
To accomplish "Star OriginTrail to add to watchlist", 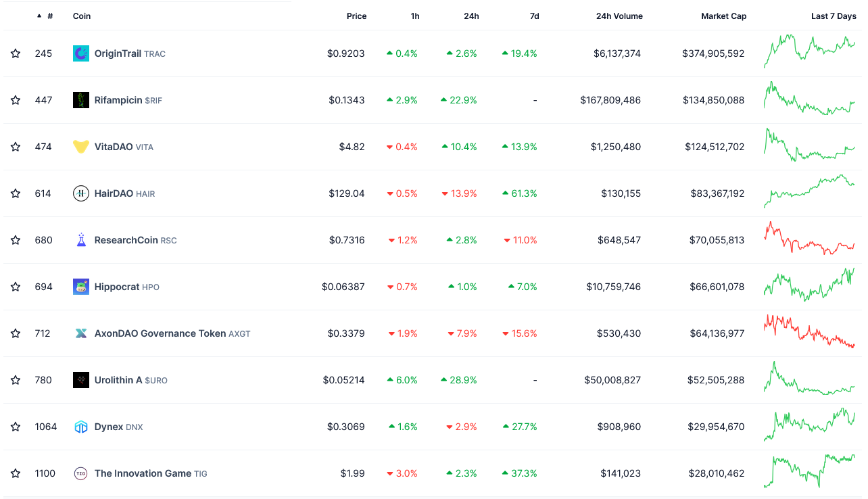I will (16, 53).
